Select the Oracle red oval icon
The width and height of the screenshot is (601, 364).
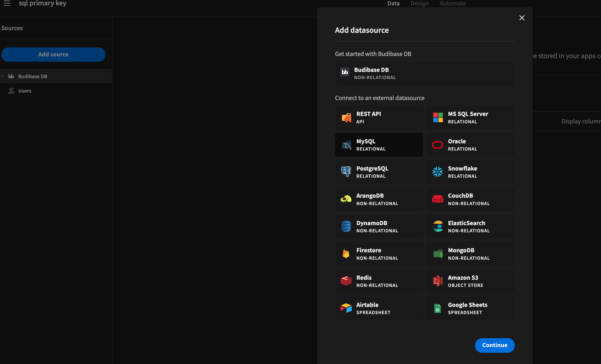[x=437, y=145]
